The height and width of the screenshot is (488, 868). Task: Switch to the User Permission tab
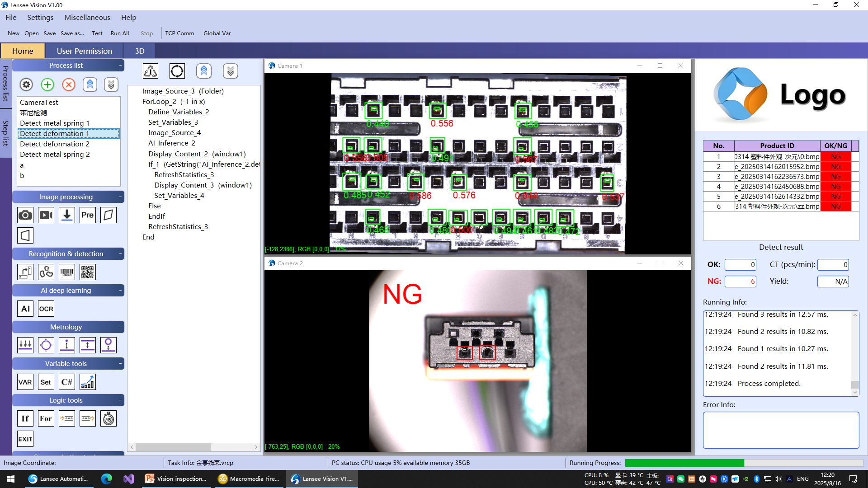85,51
